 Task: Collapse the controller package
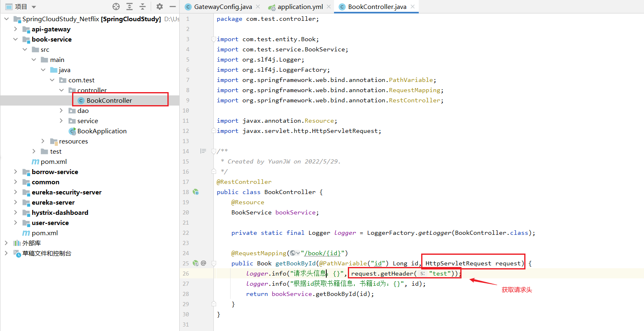(62, 90)
